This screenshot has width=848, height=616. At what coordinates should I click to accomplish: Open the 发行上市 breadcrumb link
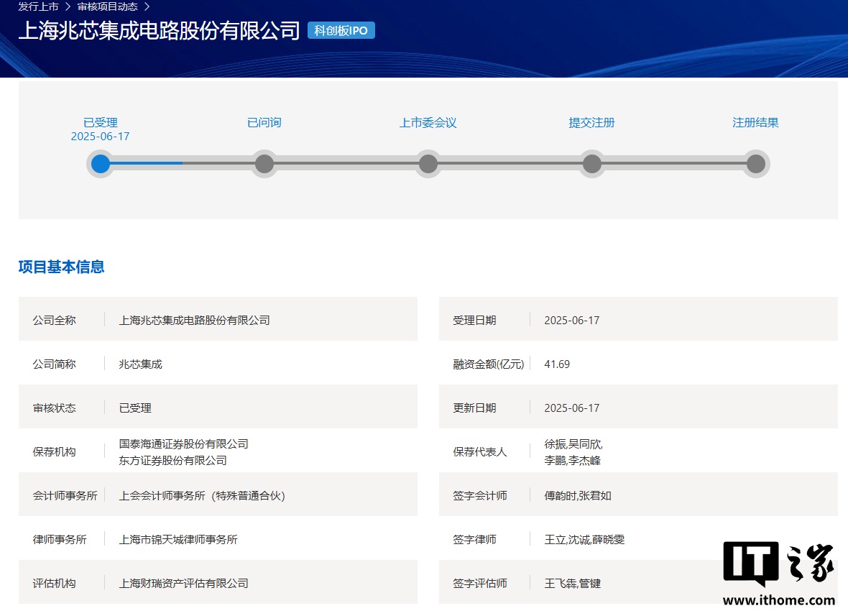click(x=38, y=6)
